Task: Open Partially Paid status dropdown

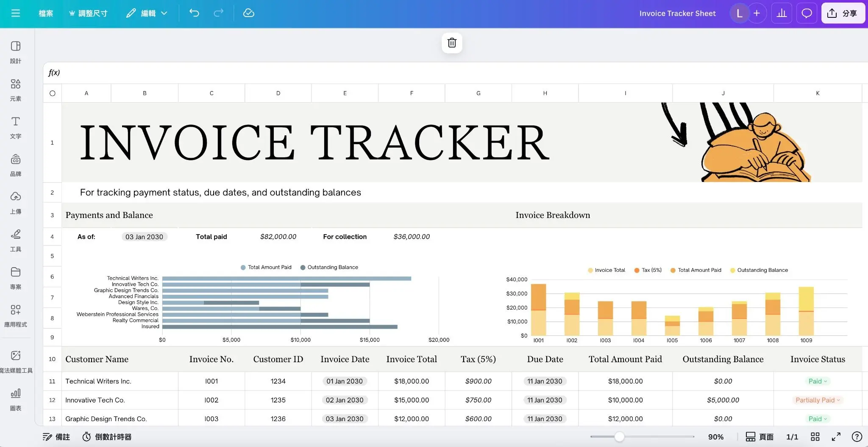Action: (818, 400)
